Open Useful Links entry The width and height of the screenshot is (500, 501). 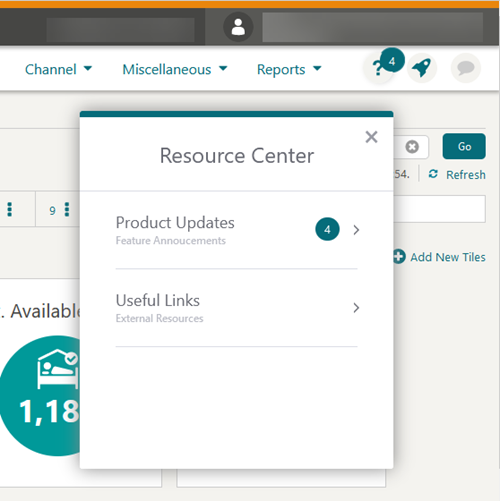(236, 308)
